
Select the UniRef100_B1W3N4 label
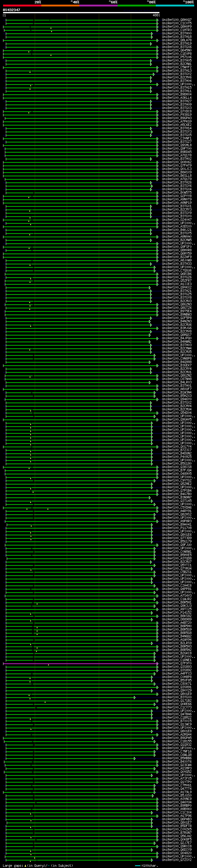click(177, 392)
